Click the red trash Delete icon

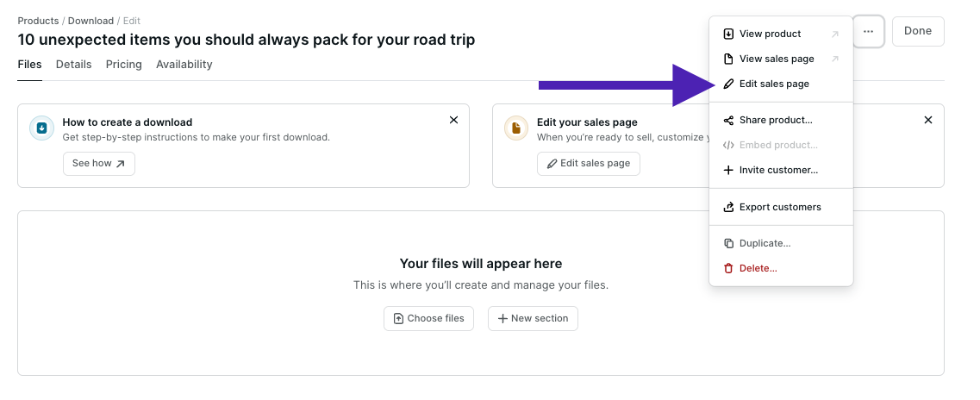(728, 269)
